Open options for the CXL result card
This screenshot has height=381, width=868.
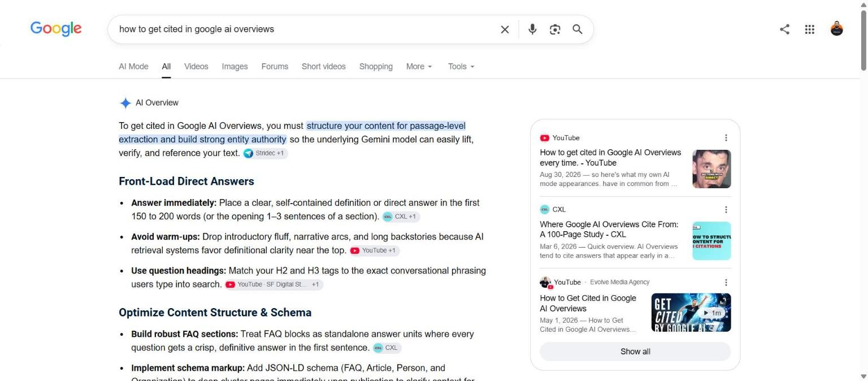point(726,210)
